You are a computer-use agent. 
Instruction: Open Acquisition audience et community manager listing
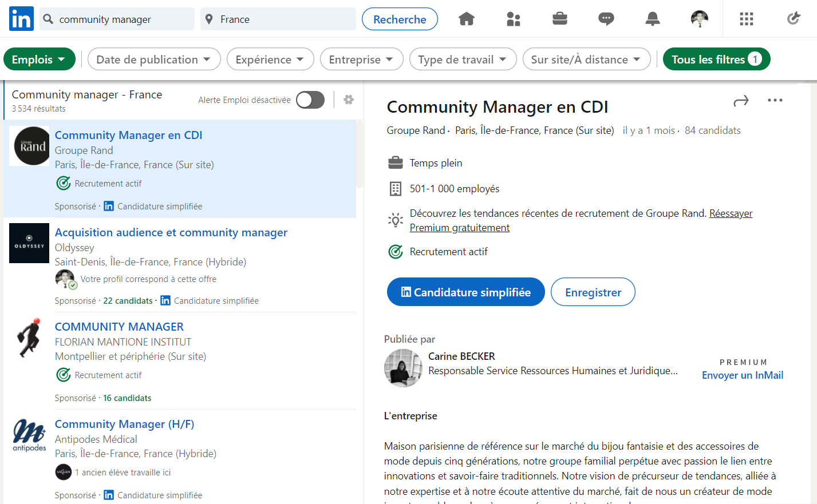pyautogui.click(x=171, y=232)
